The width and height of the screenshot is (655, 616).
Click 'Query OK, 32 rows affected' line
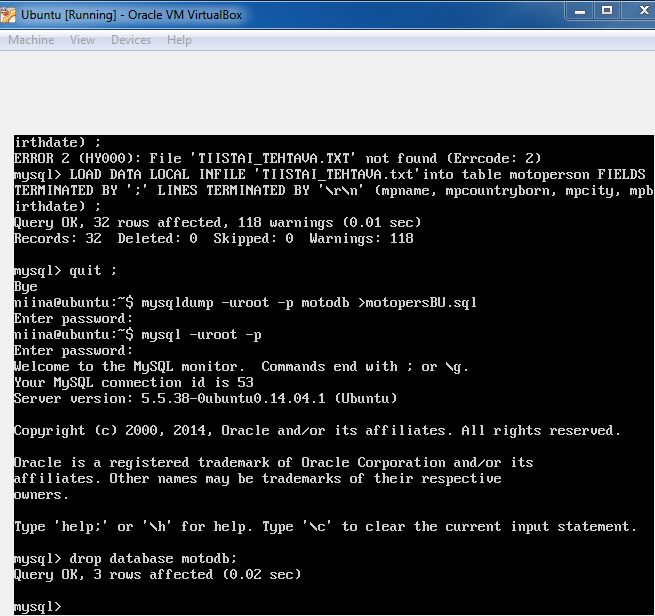(x=217, y=222)
